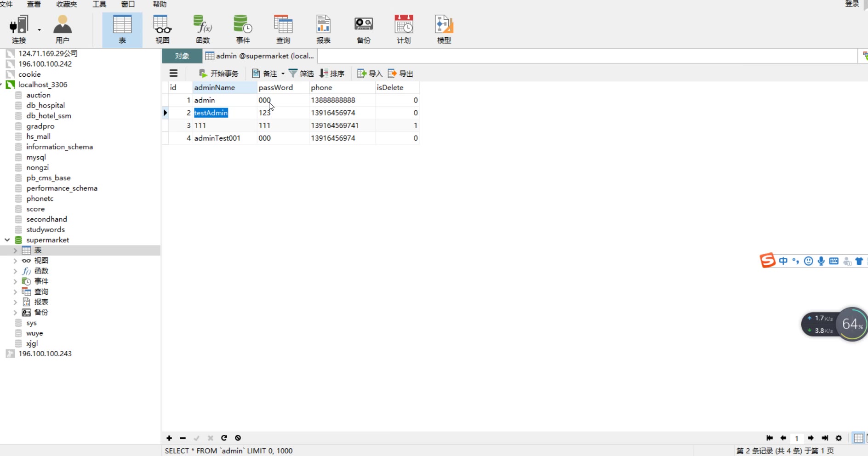Open the 收藏夹 favorites menu
The width and height of the screenshot is (868, 456).
67,4
